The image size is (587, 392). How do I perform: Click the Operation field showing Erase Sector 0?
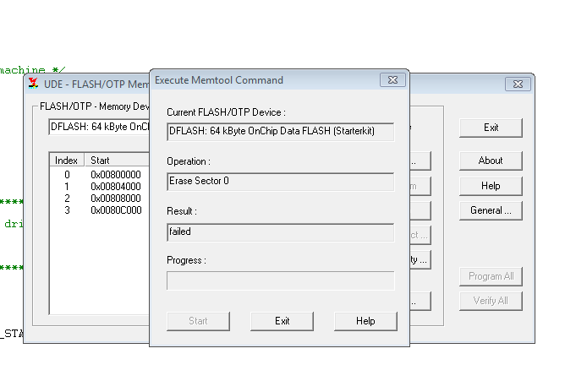[281, 182]
